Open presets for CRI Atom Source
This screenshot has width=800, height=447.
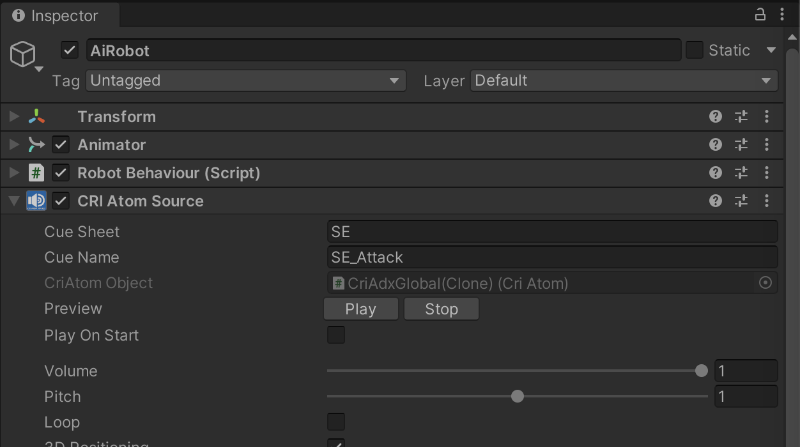tap(741, 201)
